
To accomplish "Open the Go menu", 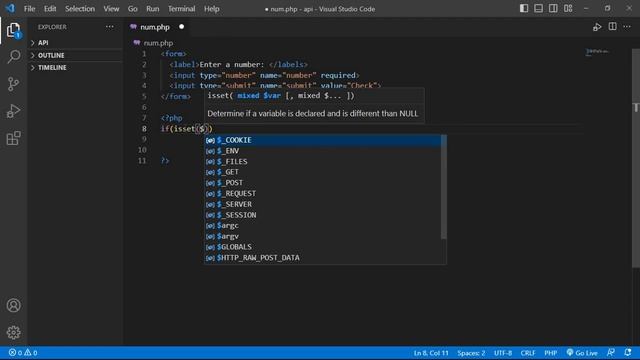I will click(133, 9).
